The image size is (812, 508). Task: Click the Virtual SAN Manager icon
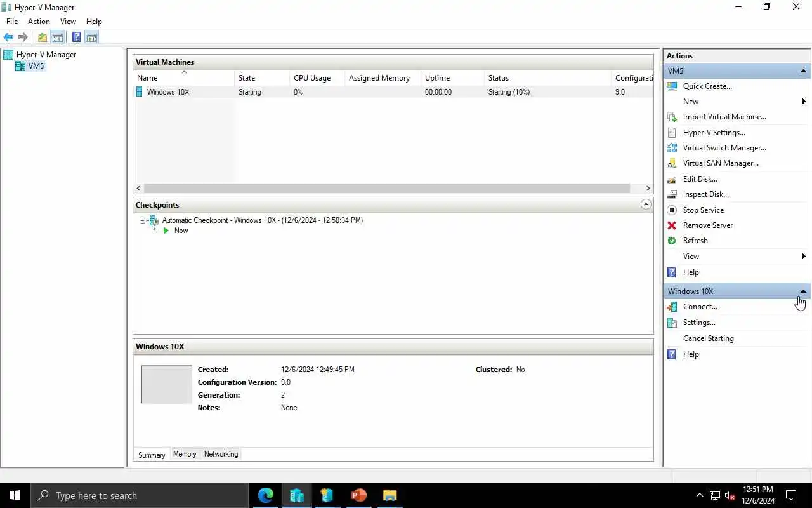pos(672,163)
